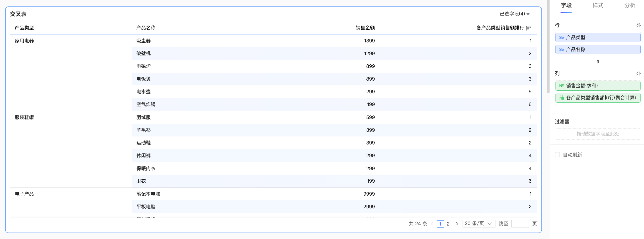Go to next page with right arrow

457,224
